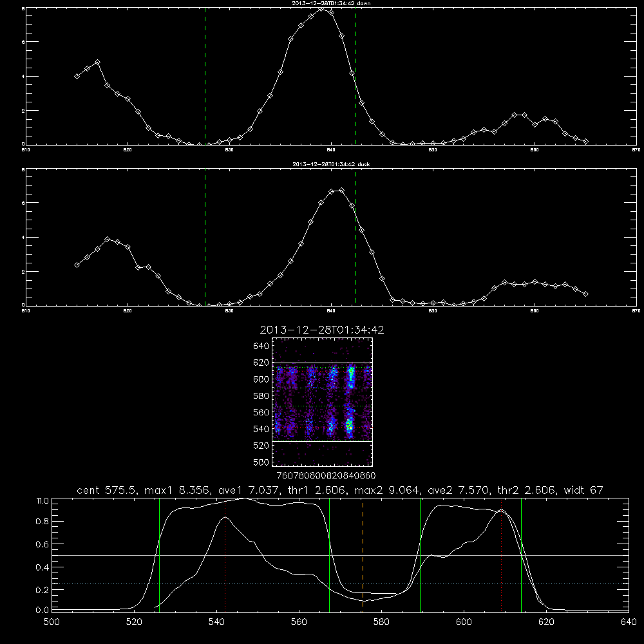Click the '0.2' label on bottom plot y-axis

pos(43,590)
